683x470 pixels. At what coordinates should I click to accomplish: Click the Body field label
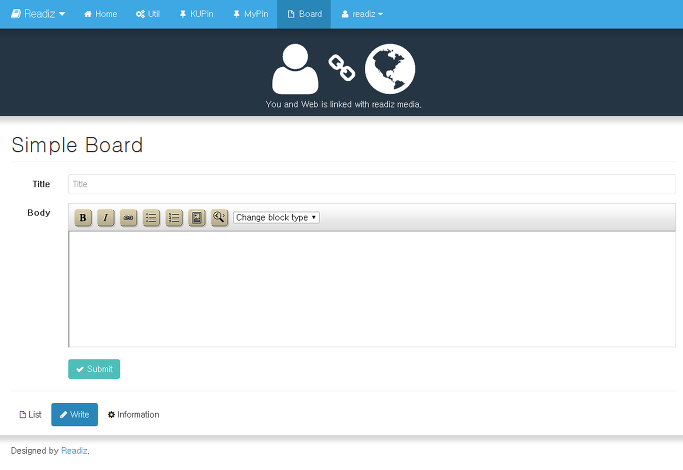[39, 213]
